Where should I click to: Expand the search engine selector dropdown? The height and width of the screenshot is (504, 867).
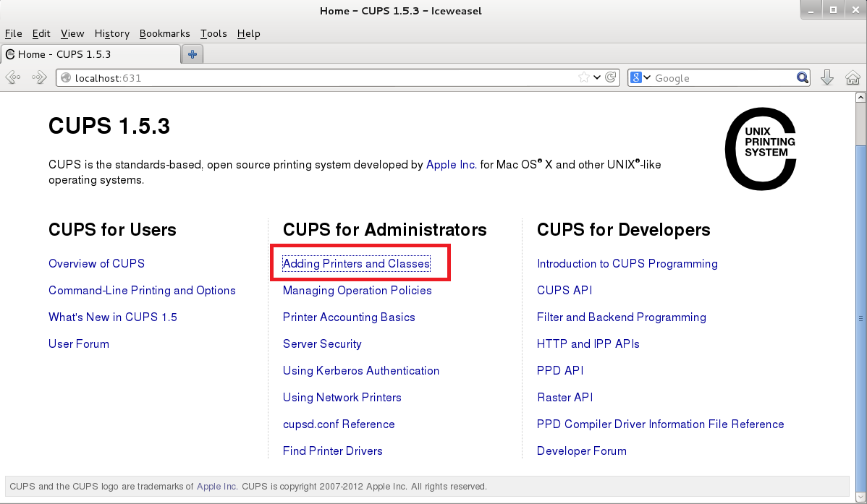tap(647, 77)
